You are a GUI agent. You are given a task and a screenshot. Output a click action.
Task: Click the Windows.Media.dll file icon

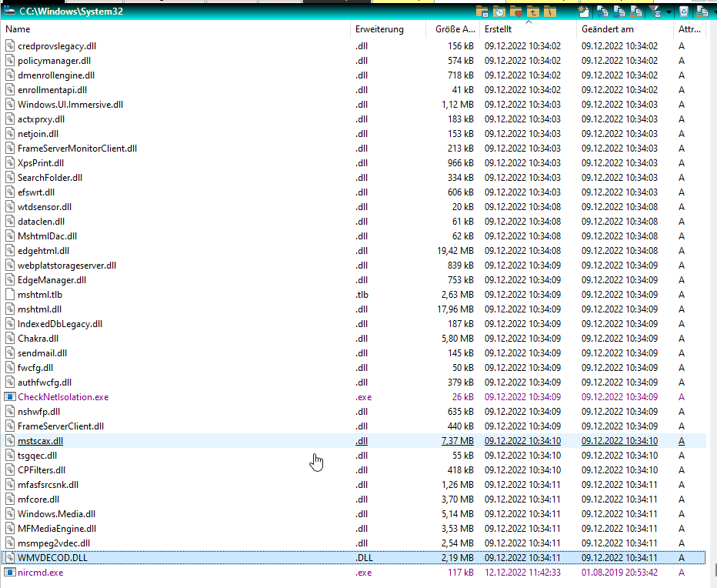tap(9, 514)
